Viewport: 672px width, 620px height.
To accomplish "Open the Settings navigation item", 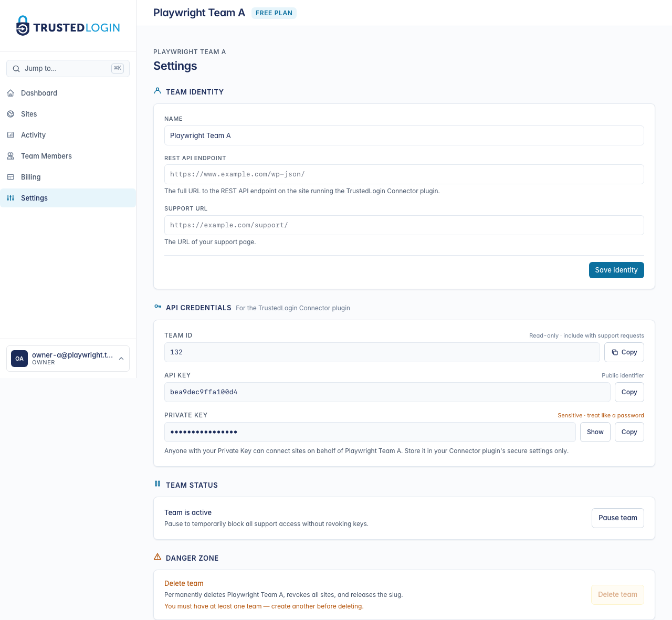I will point(34,198).
